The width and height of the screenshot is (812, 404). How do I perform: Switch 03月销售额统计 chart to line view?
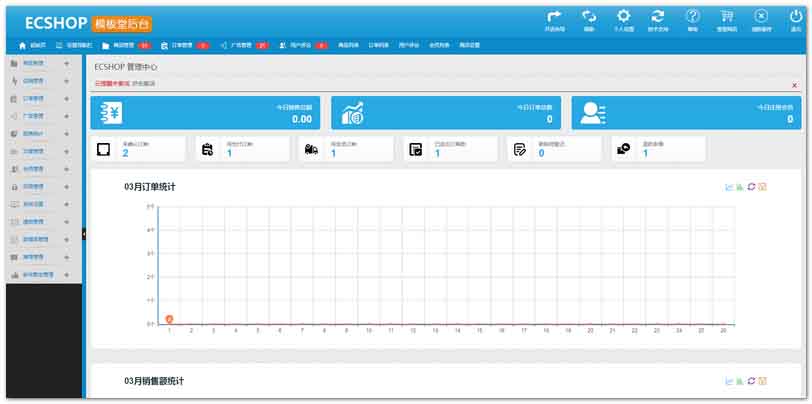tap(730, 381)
